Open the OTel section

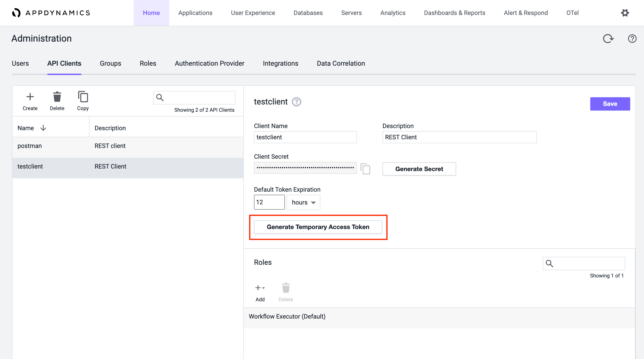click(x=572, y=13)
